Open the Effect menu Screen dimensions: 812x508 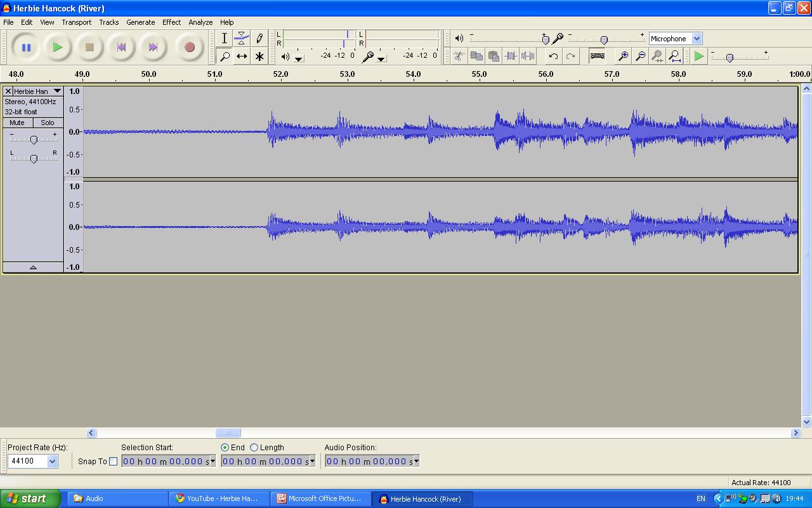point(171,22)
